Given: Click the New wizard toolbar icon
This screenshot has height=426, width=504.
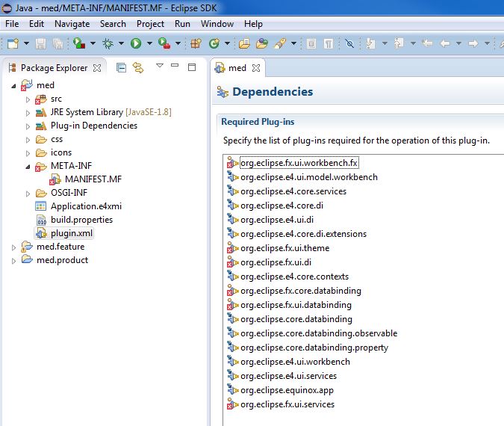Looking at the screenshot, I should (x=13, y=43).
